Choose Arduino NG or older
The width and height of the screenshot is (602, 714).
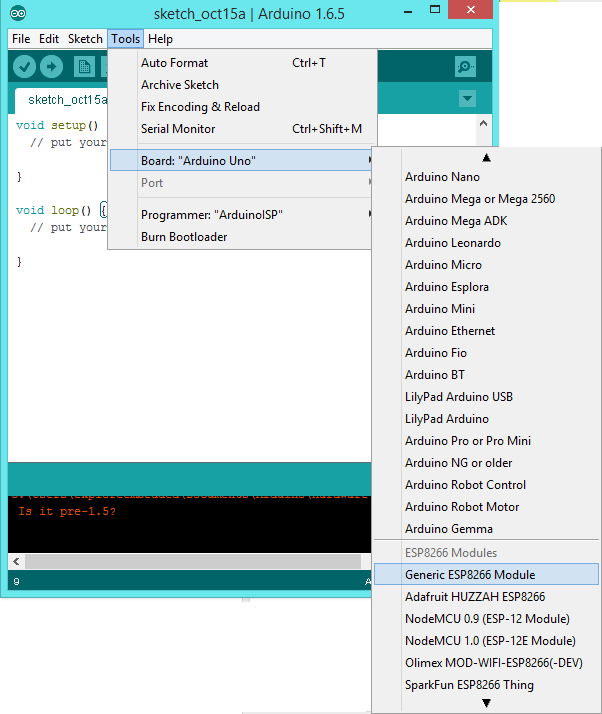[x=486, y=463]
